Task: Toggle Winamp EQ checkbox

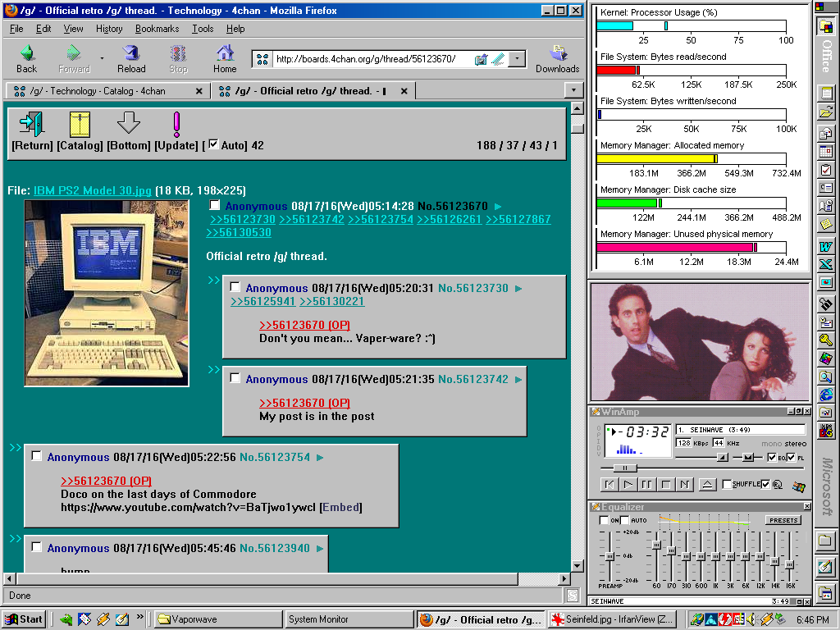Action: [772, 457]
